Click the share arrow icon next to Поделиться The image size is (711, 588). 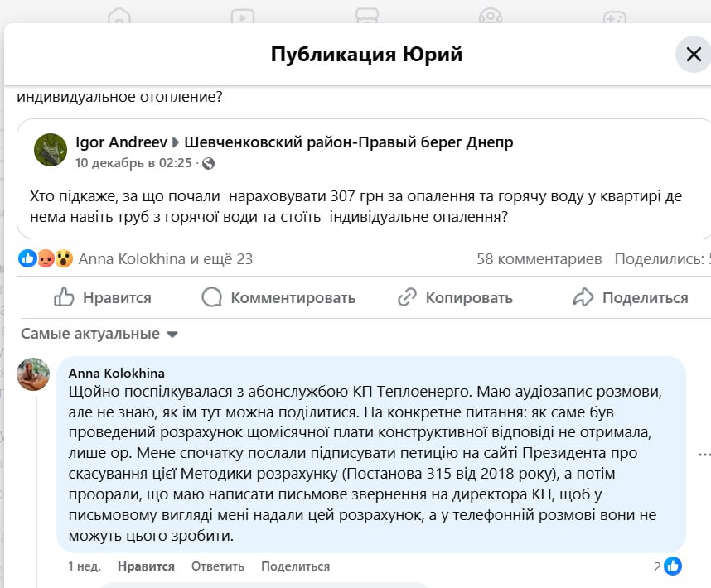point(584,296)
